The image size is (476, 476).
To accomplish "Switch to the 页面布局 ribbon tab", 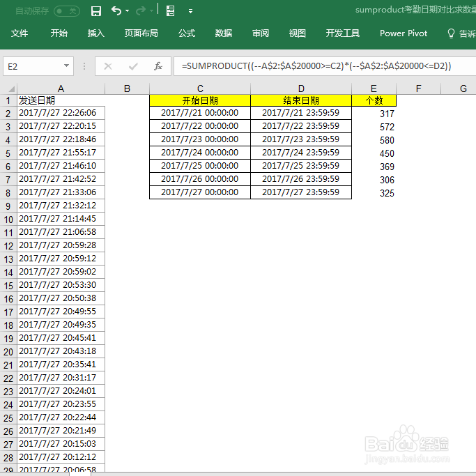I will coord(141,33).
